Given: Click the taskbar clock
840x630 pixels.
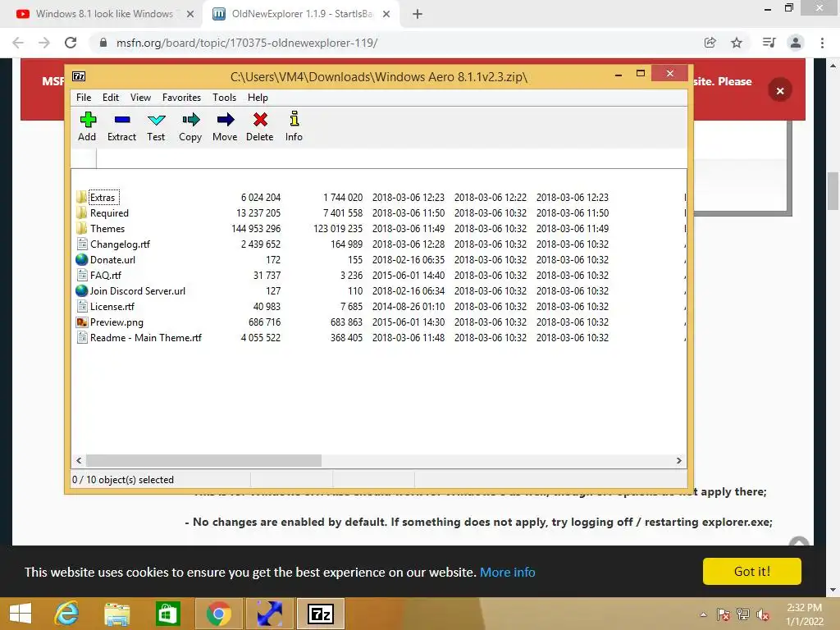Looking at the screenshot, I should (805, 614).
